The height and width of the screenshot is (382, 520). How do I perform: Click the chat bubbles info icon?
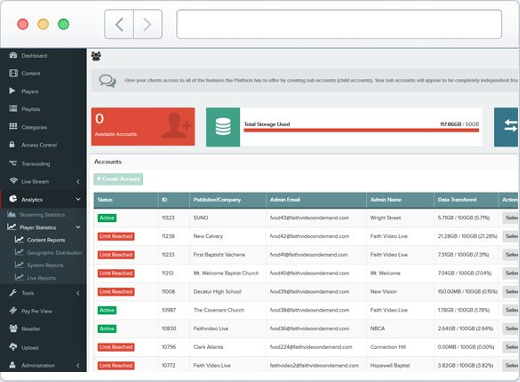(107, 81)
